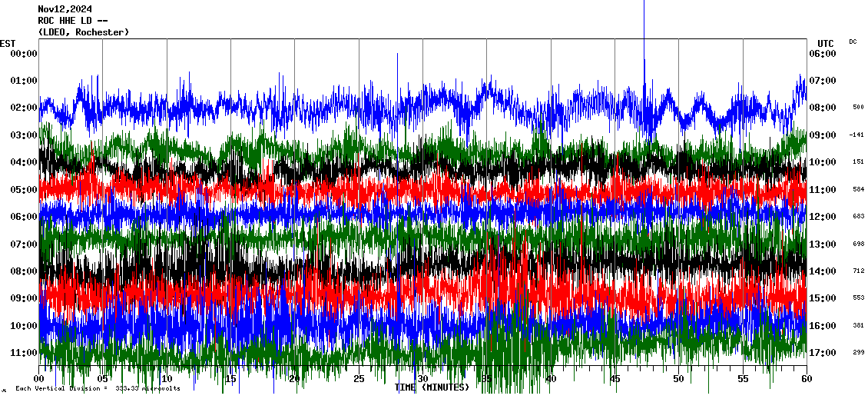The image size is (868, 399).
Task: Select the DC offset value -141
Action: pos(856,135)
